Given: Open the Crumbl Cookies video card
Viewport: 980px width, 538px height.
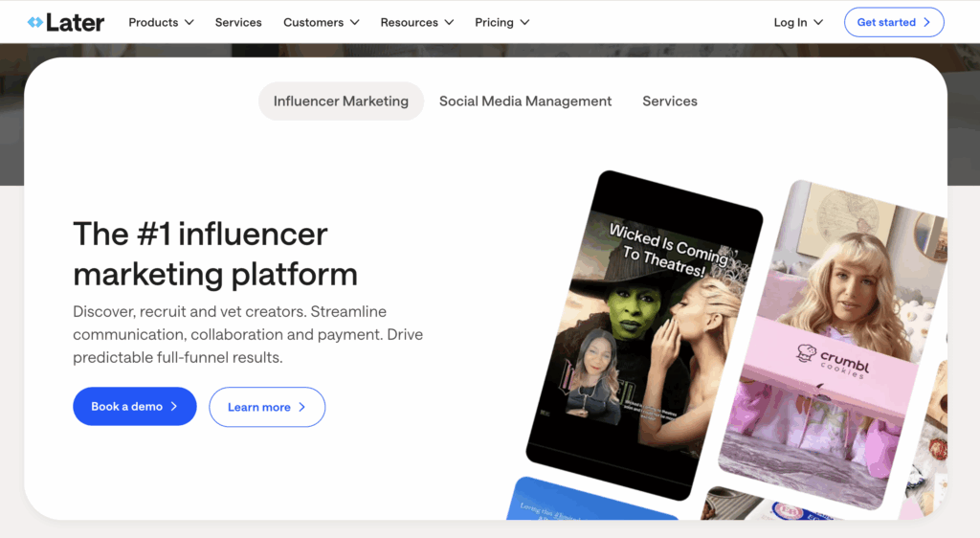Looking at the screenshot, I should pos(835,345).
